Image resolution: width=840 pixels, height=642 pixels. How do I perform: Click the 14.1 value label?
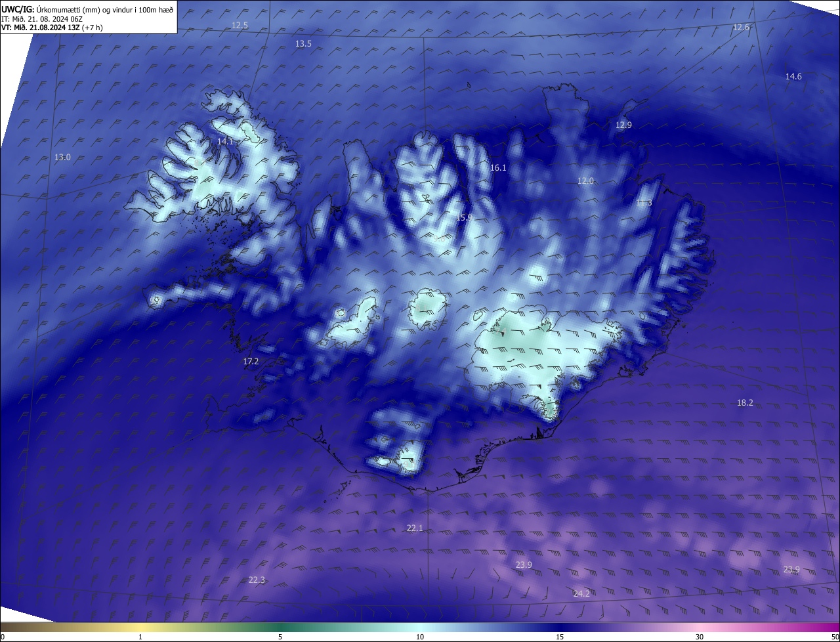225,142
